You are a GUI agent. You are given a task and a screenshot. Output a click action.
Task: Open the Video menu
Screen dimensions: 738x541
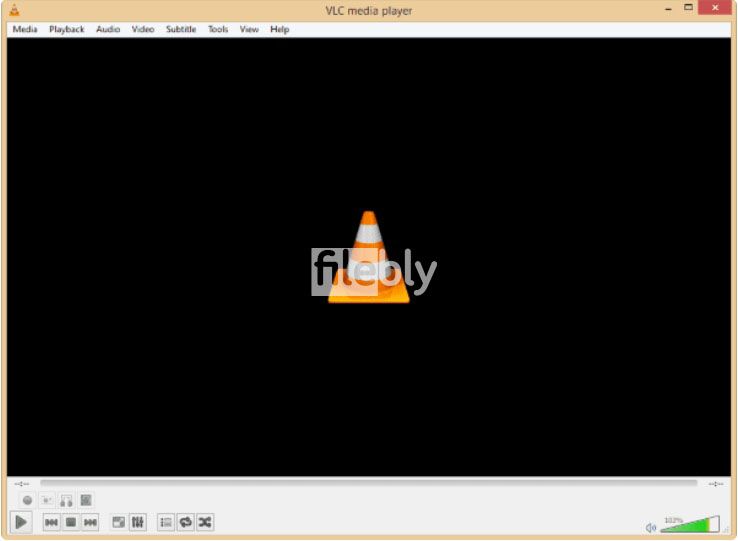[x=143, y=29]
